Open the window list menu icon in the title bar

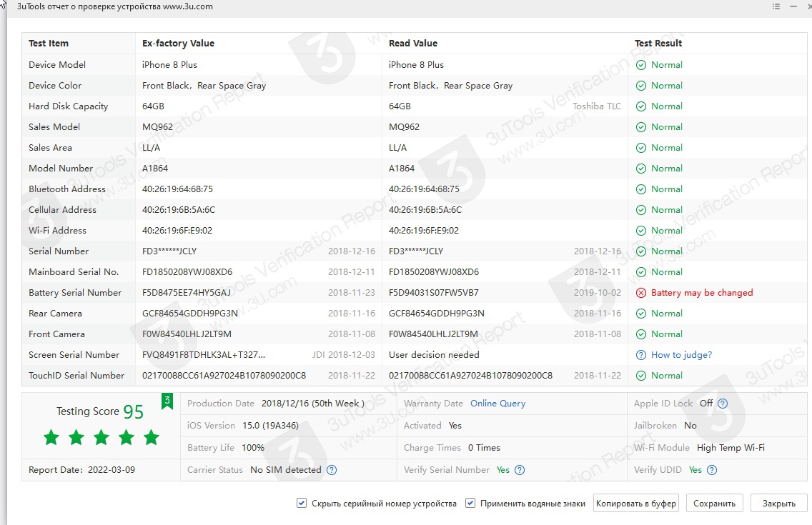[x=776, y=6]
